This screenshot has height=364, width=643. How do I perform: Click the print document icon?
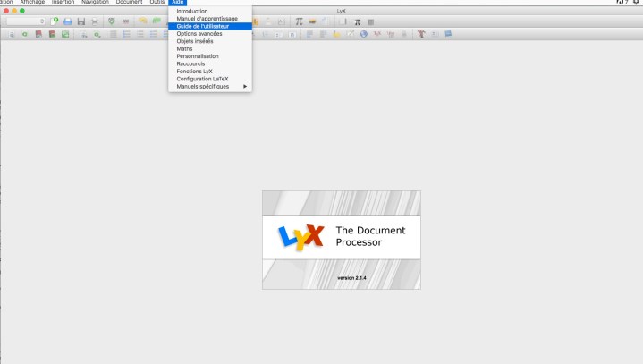click(94, 21)
